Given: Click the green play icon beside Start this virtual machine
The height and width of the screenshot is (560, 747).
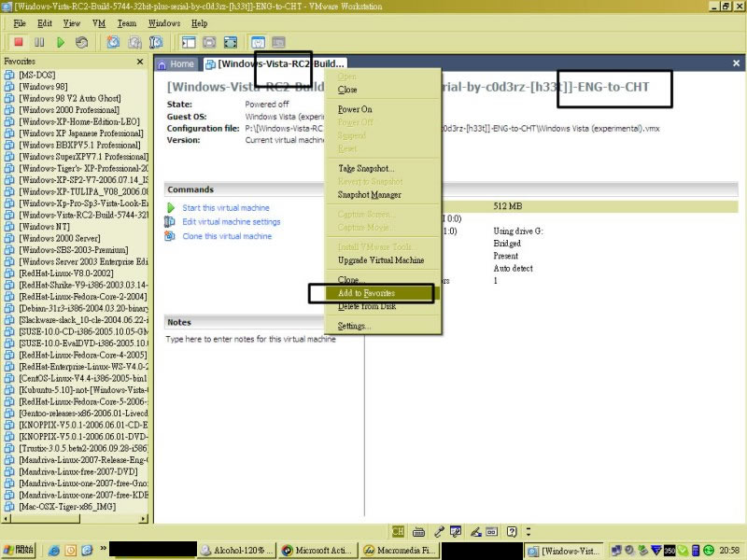Looking at the screenshot, I should click(x=171, y=208).
